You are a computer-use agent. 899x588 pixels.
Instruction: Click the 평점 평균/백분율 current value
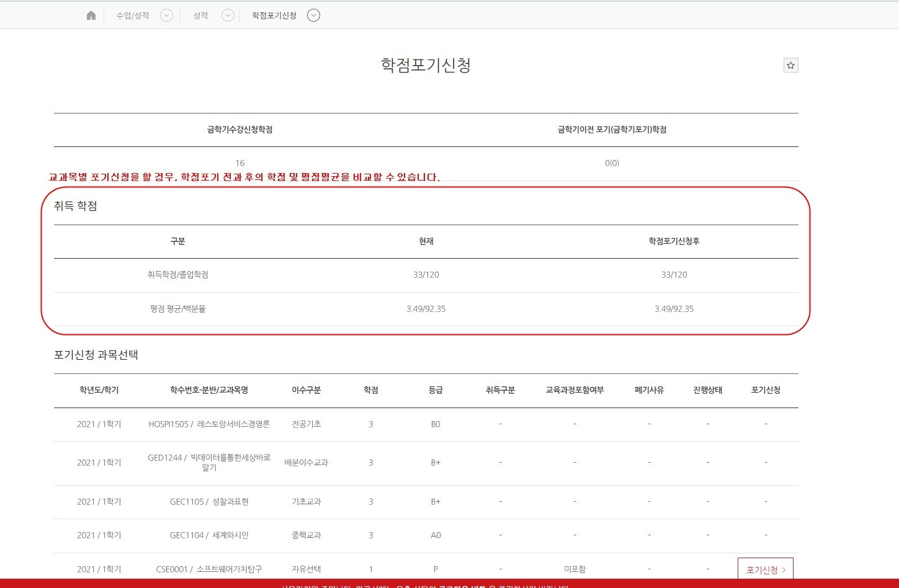click(426, 308)
